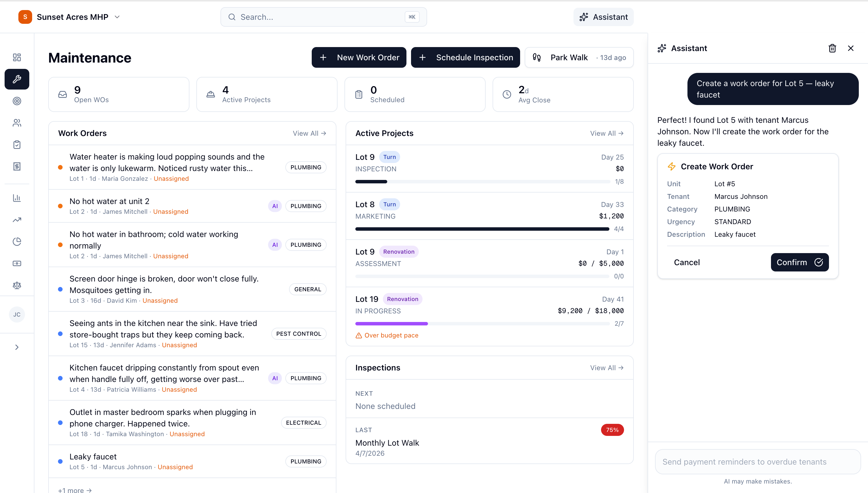Image resolution: width=868 pixels, height=493 pixels.
Task: Click the Turn tag on Lot 8
Action: click(x=390, y=204)
